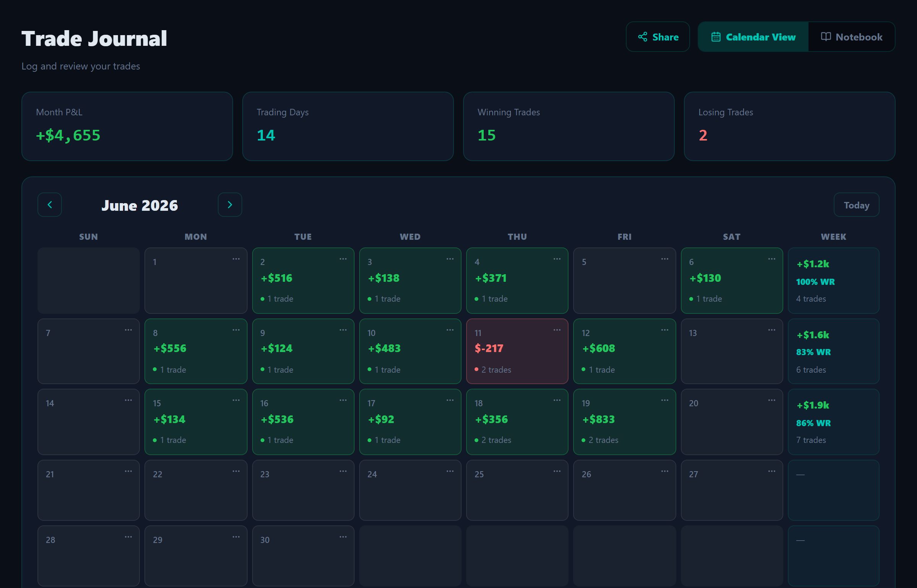Open the Notebook tab
Viewport: 917px width, 588px height.
851,37
